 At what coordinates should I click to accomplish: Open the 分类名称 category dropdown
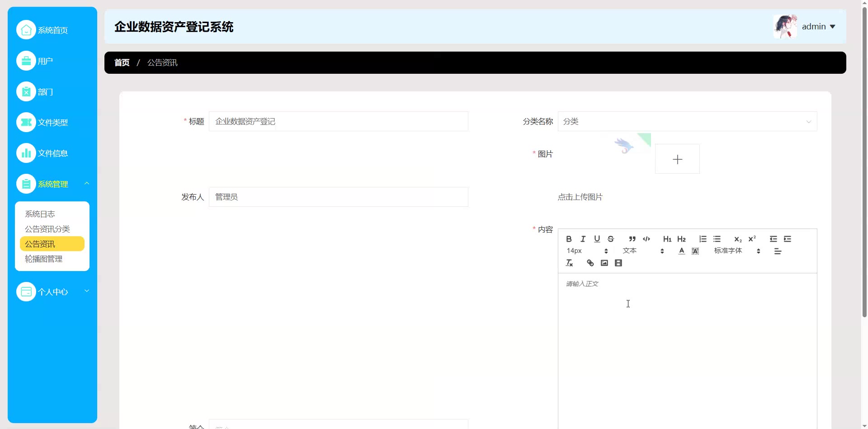pos(687,121)
